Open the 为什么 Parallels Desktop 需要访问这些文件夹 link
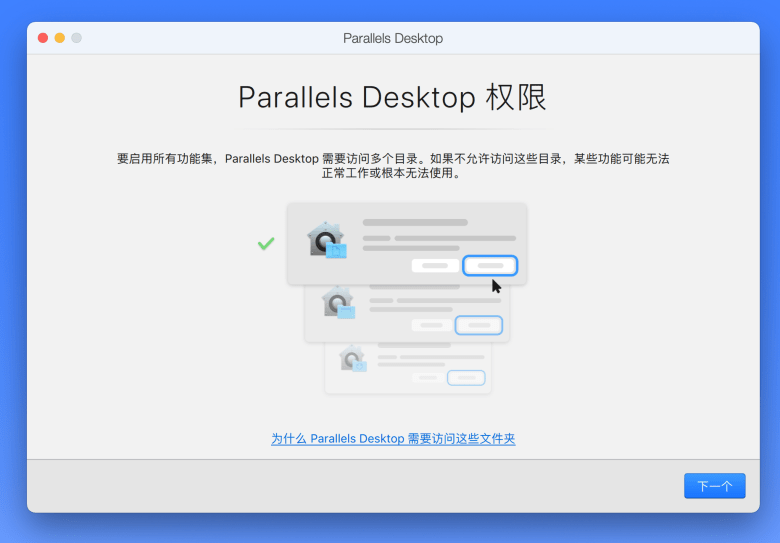The image size is (780, 543). [393, 439]
